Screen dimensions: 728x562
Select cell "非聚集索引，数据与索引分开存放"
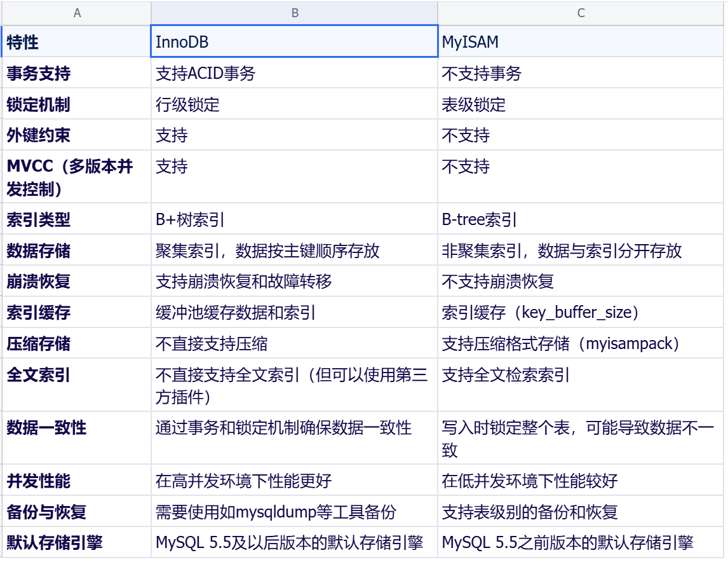pyautogui.click(x=581, y=250)
